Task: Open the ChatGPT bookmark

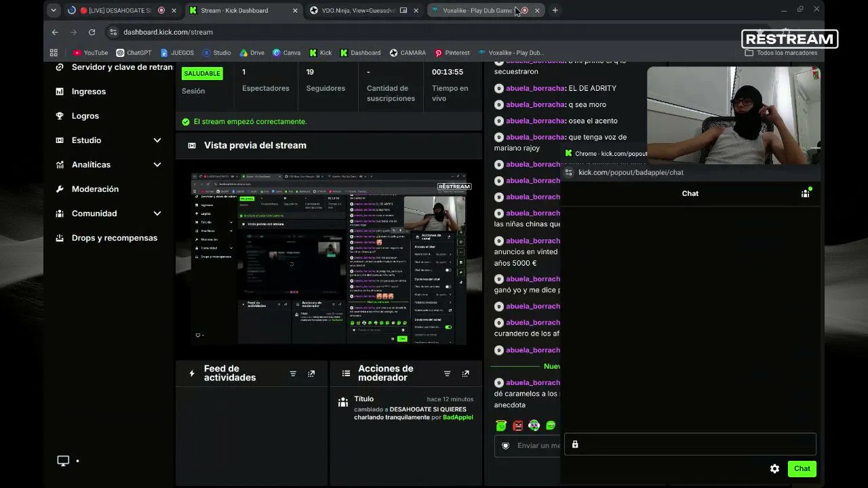Action: [134, 53]
